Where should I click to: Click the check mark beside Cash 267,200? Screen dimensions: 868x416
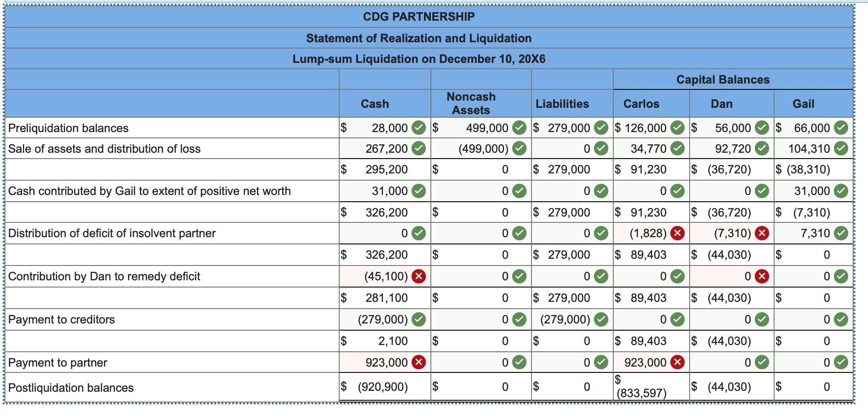click(x=419, y=148)
